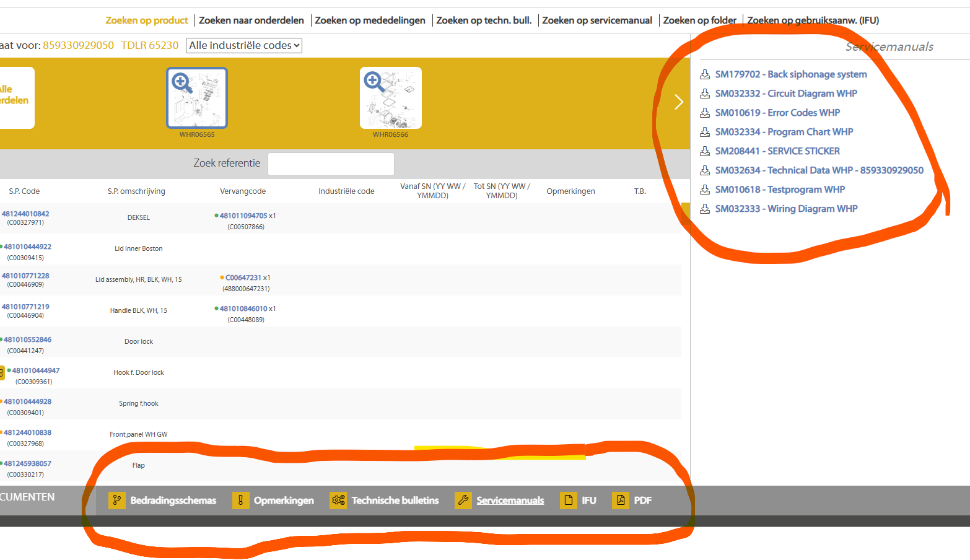Open the Zoeken naar onderdelen tab
The image size is (970, 560).
[x=251, y=20]
